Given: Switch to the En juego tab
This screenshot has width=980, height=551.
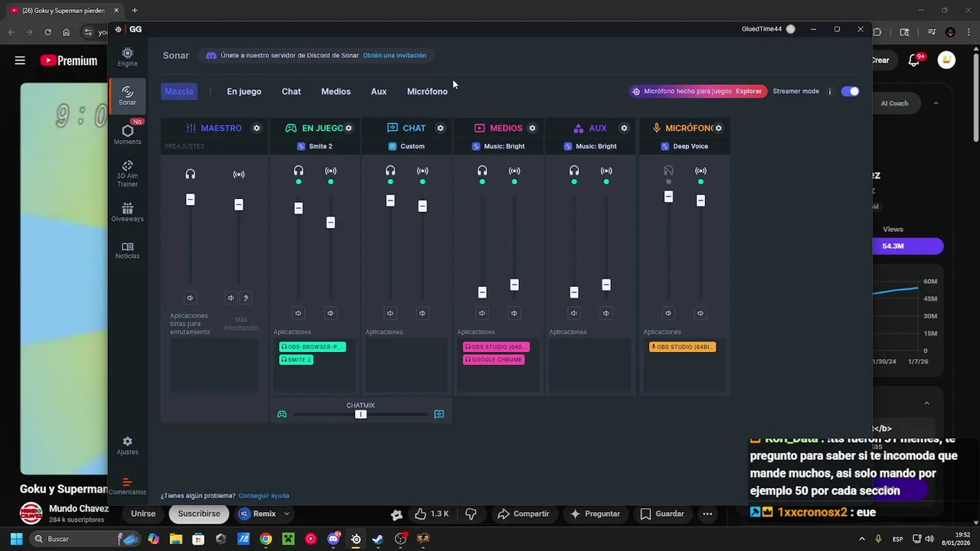Looking at the screenshot, I should point(244,91).
